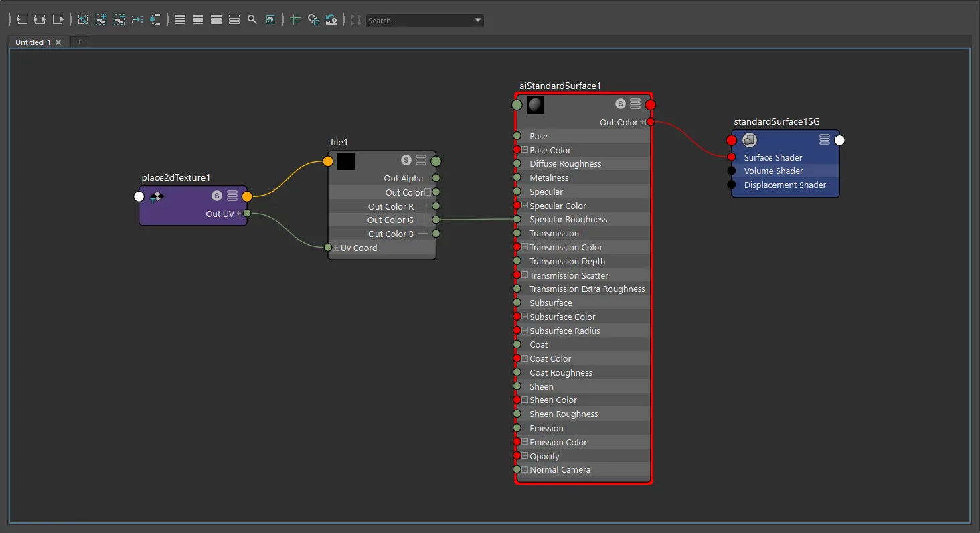Toggle the grid display icon
This screenshot has height=533, width=980.
pos(295,20)
